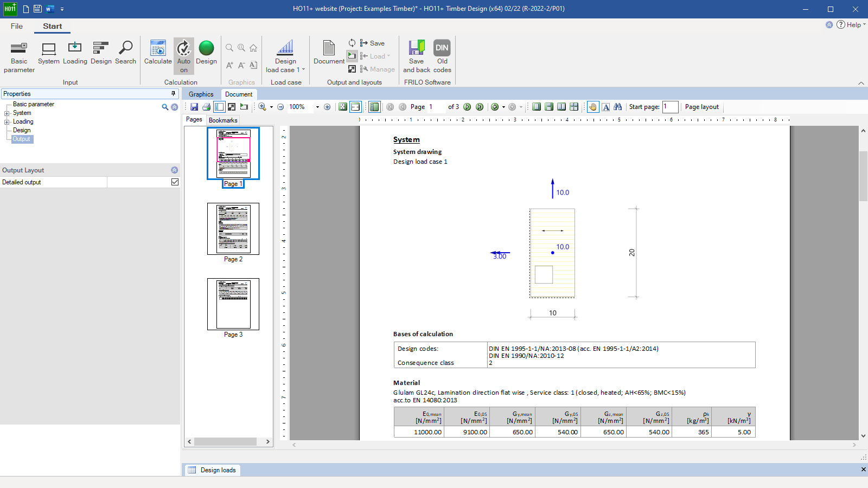Activate the text selection tool
This screenshot has height=488, width=868.
click(606, 107)
